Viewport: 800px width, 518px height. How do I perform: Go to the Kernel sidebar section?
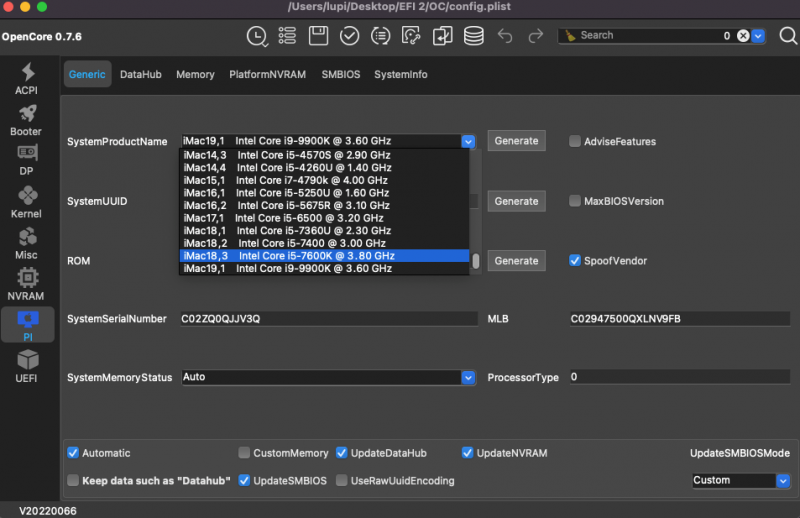point(26,203)
